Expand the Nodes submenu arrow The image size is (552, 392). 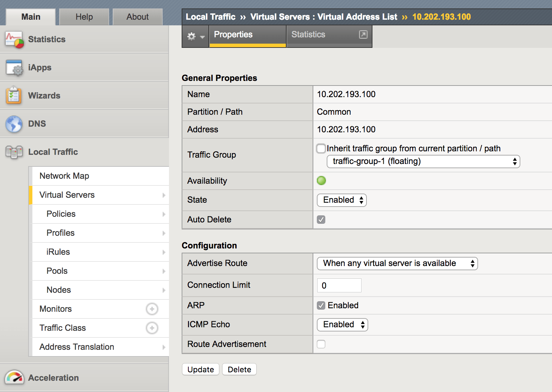click(x=164, y=290)
